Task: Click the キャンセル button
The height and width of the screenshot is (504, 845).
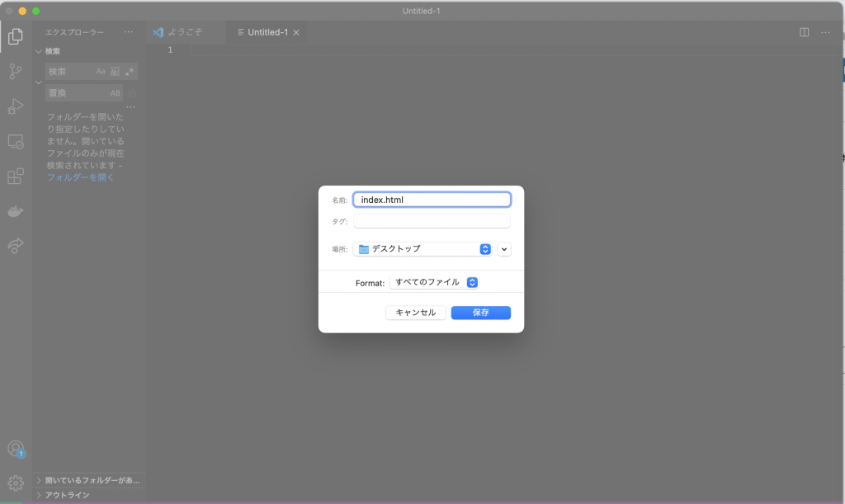Action: pos(416,313)
